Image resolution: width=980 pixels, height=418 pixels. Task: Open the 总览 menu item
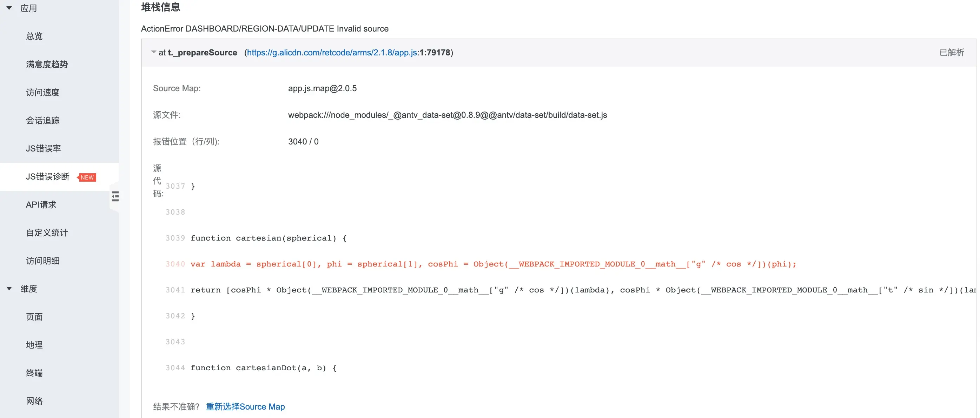[x=34, y=36]
